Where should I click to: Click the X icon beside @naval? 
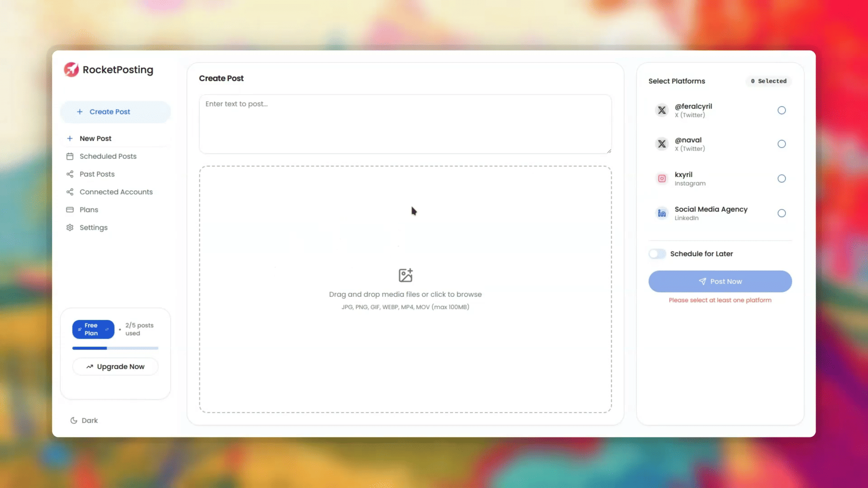pyautogui.click(x=662, y=144)
